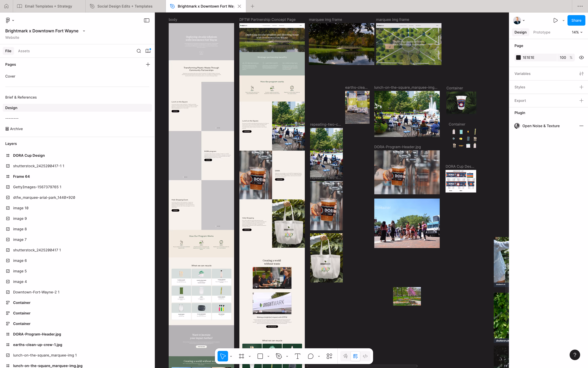
Task: Click the horizontal canvas scrollbar
Action: pos(362,366)
